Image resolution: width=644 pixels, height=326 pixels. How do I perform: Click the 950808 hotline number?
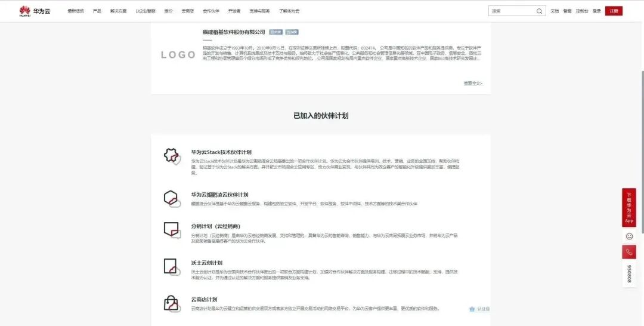point(629,274)
